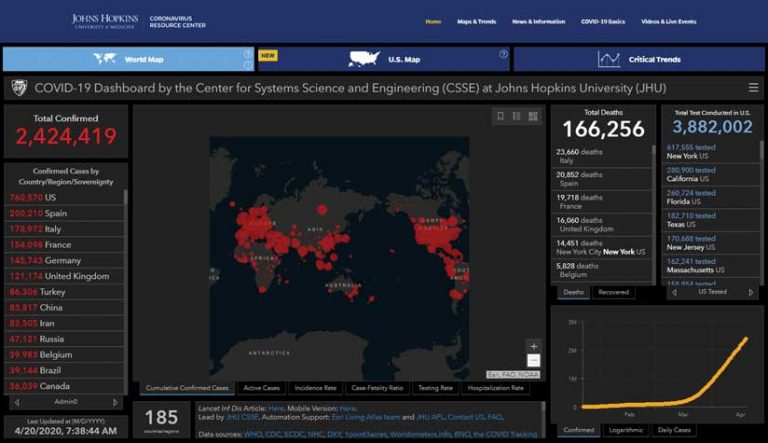
Task: Select United Kingdom in confirmed cases list
Action: point(64,276)
